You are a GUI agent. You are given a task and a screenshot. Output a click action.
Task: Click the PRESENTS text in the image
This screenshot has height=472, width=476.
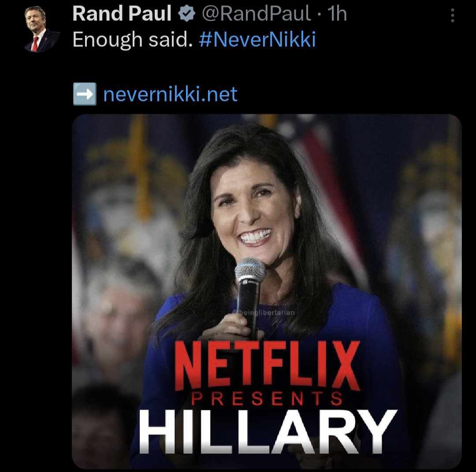click(267, 399)
